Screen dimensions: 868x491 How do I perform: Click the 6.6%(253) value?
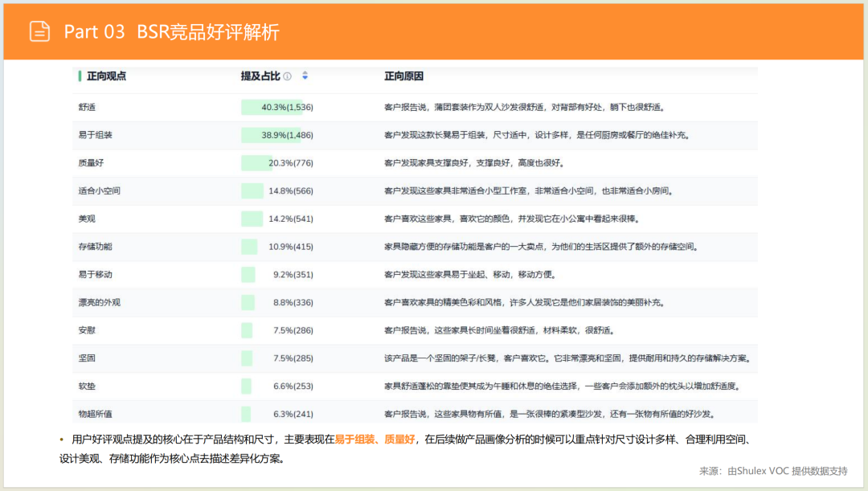(x=293, y=386)
